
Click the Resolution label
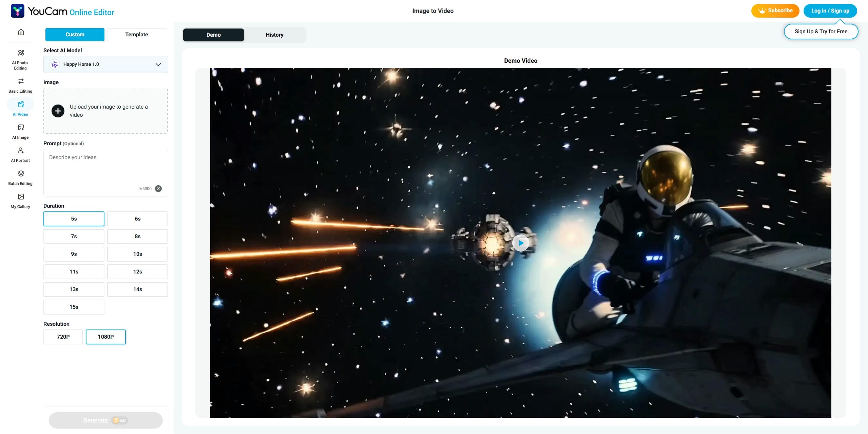(56, 324)
